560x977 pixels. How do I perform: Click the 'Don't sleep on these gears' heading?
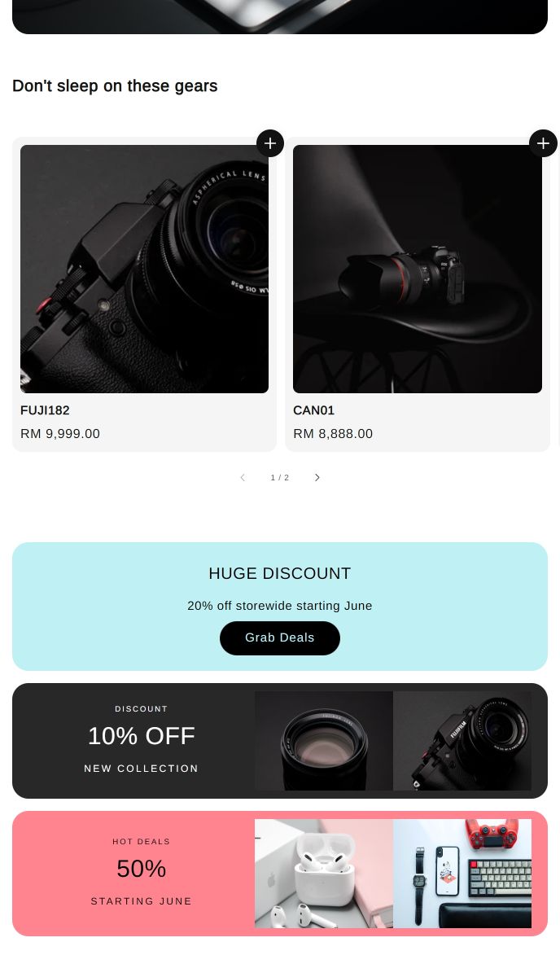115,85
